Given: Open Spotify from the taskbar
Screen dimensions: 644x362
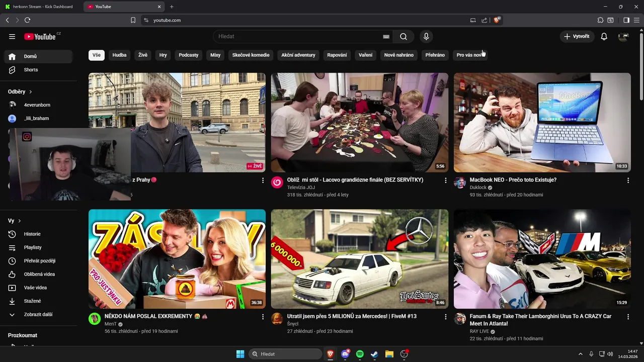Looking at the screenshot, I should tap(360, 354).
